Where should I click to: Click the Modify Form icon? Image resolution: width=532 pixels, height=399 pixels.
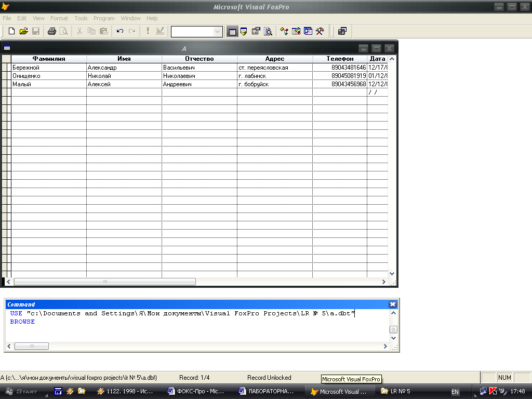(x=160, y=31)
